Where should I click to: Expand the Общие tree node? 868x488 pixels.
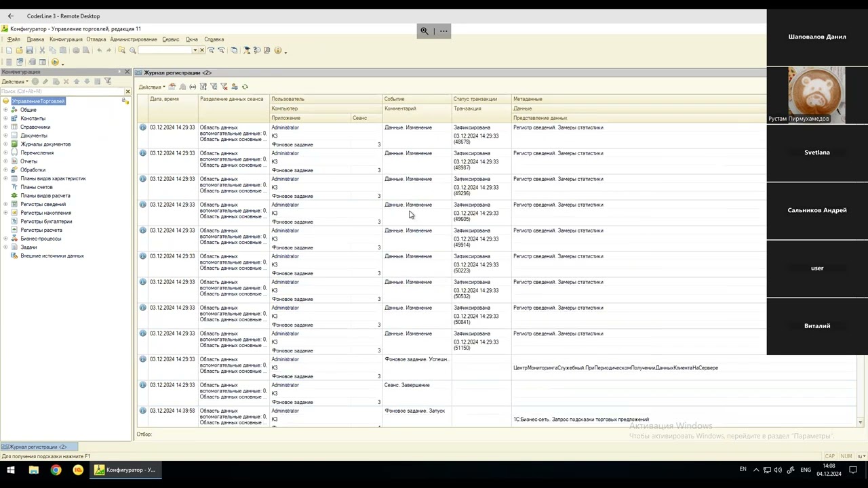pyautogui.click(x=5, y=110)
